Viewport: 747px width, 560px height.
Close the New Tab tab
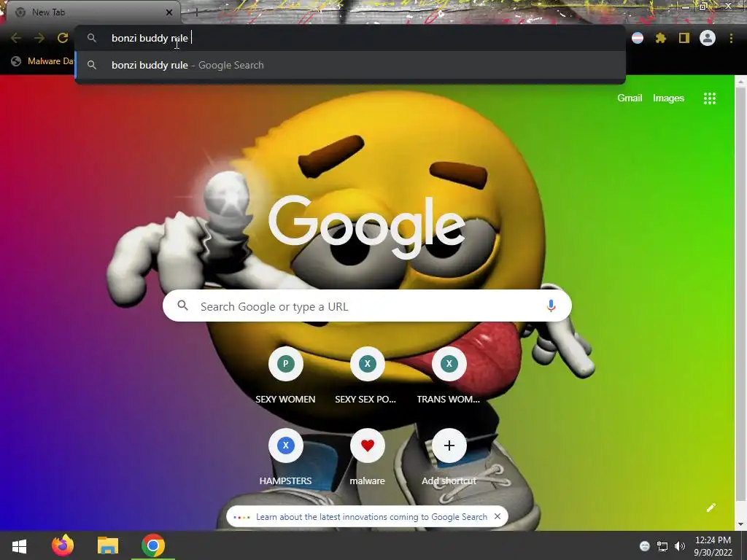[169, 12]
